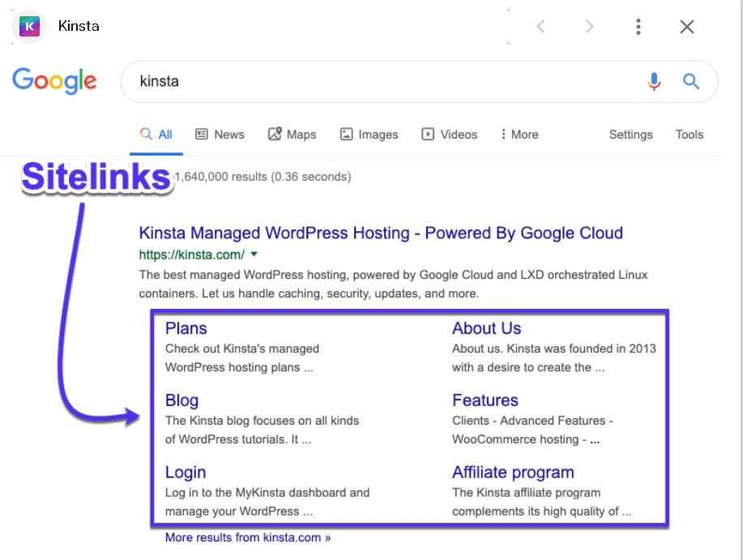Click the blue search magnifier icon
Viewport: 743px width, 560px height.
click(691, 82)
